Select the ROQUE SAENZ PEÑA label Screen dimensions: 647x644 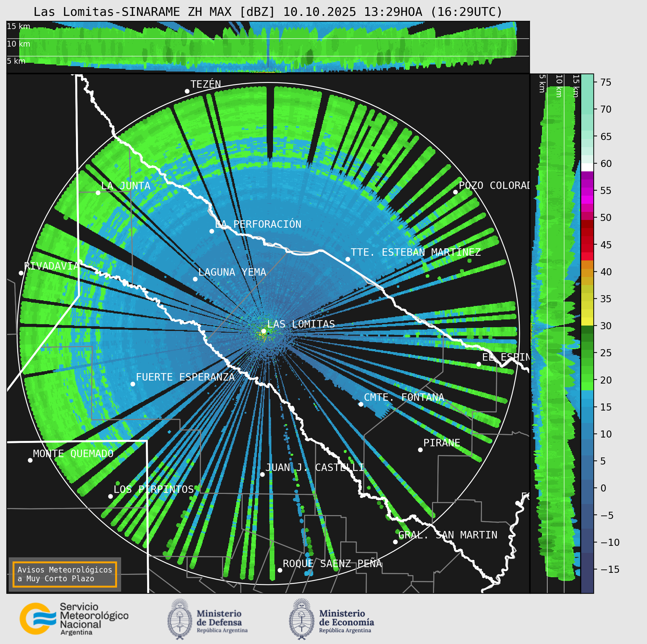[x=332, y=563]
